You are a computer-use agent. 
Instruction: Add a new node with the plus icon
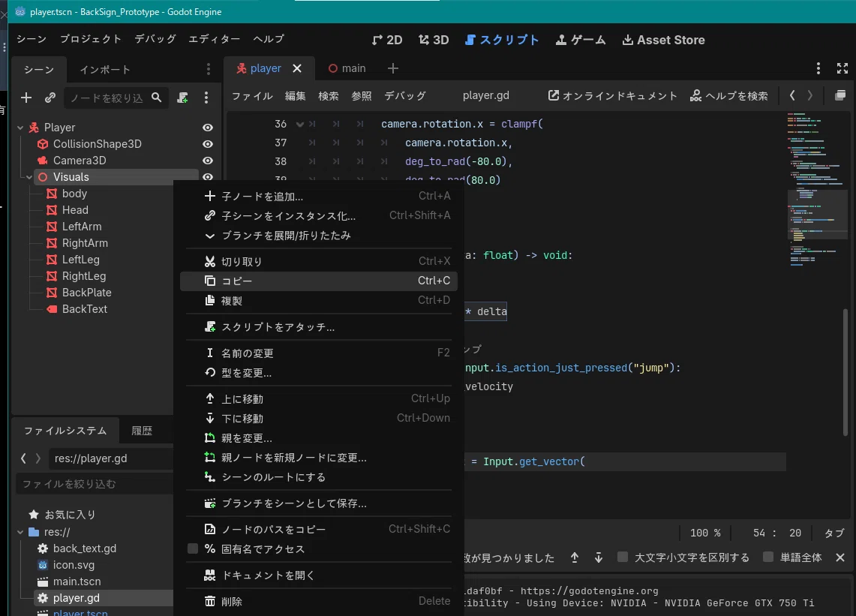(26, 98)
